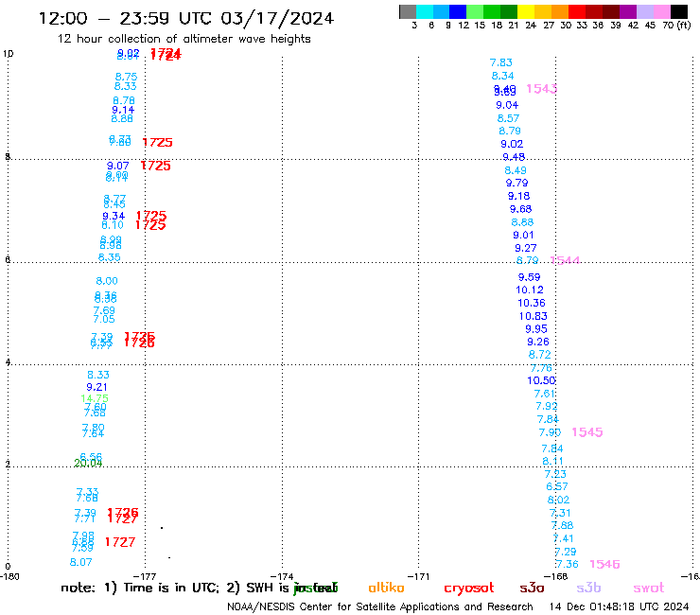700x615 pixels.
Task: Click the bright red legend swatch above 33
Action: pos(577,11)
